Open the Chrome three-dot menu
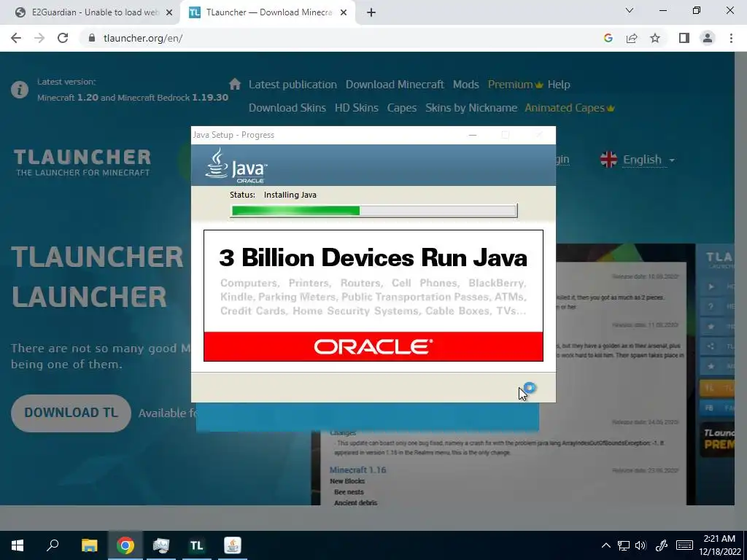 [x=731, y=38]
